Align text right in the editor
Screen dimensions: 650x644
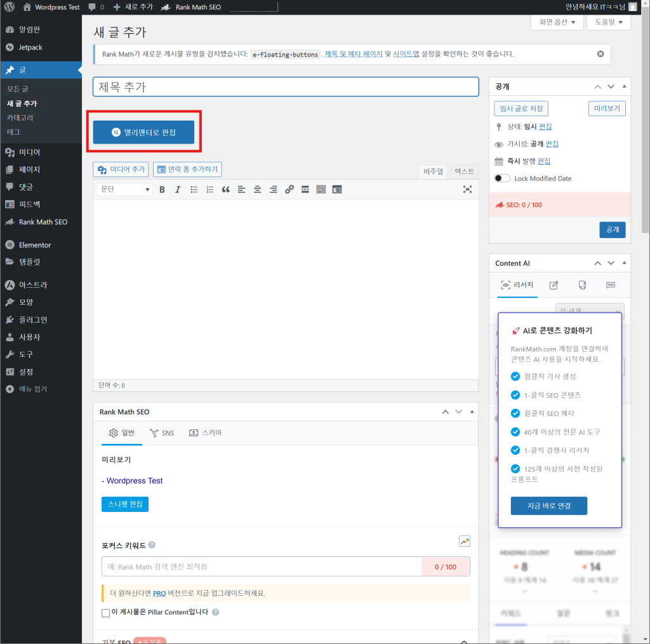273,189
